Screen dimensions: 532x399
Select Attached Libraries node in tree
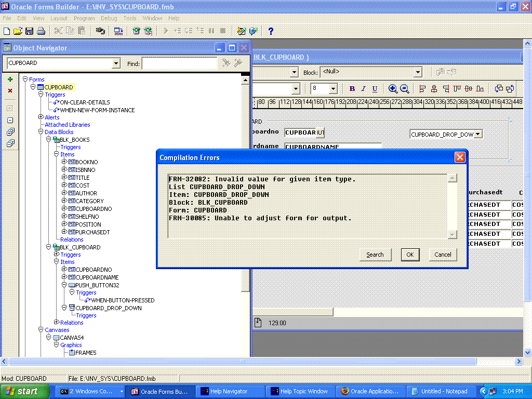(67, 125)
